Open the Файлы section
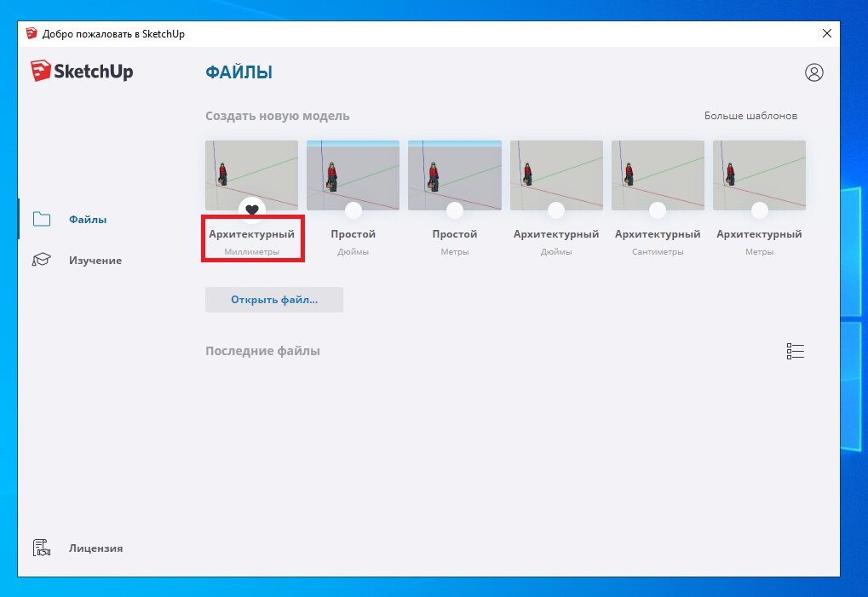Screen dimensions: 868x597 point(88,219)
